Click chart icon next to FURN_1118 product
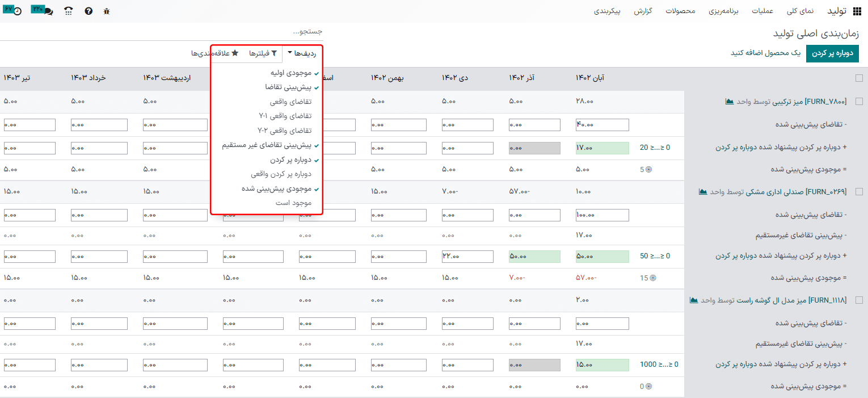Image resolution: width=868 pixels, height=398 pixels. pos(693,300)
